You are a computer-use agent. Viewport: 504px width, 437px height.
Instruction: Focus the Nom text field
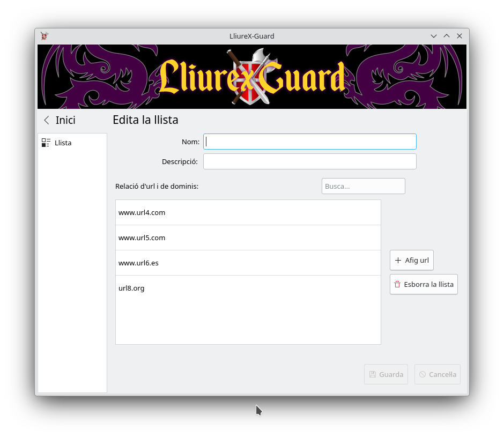[310, 142]
